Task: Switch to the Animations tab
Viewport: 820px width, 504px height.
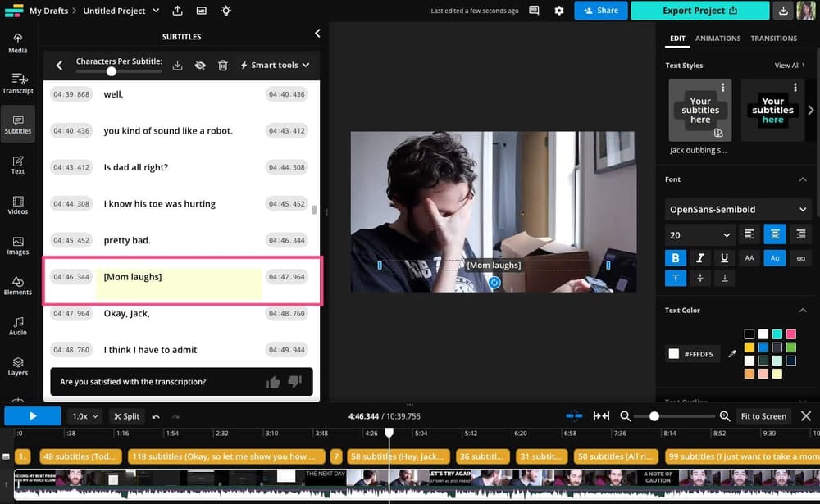Action: pos(717,38)
